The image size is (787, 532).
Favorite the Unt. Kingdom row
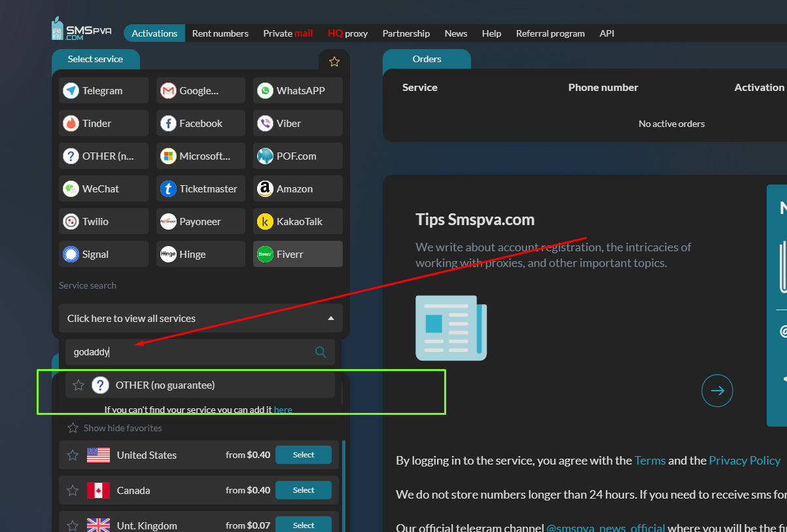tap(73, 525)
